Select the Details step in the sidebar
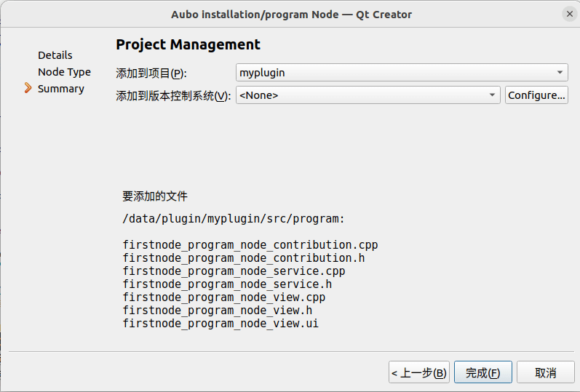Screen dimensions: 580x392 (55, 55)
